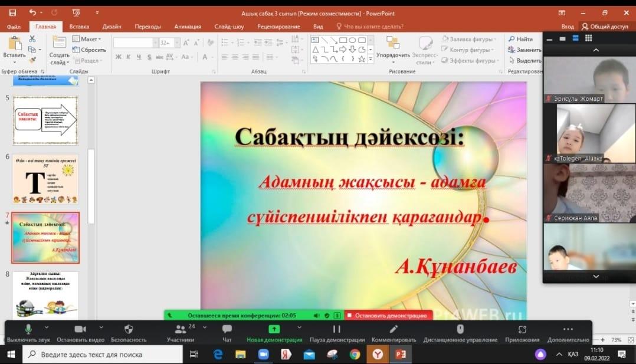
Task: Select the rectangle shape in shapes gallery
Action: click(x=343, y=40)
